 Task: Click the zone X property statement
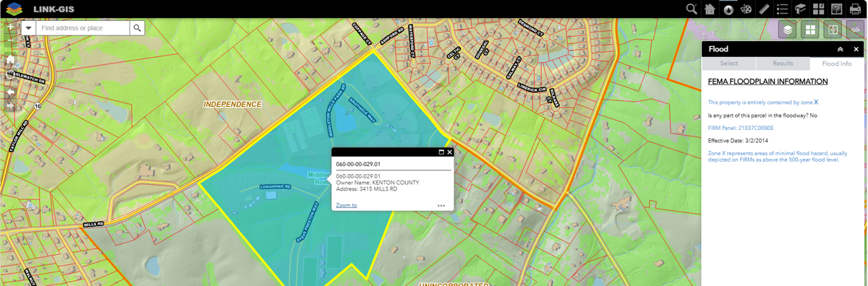[x=763, y=103]
